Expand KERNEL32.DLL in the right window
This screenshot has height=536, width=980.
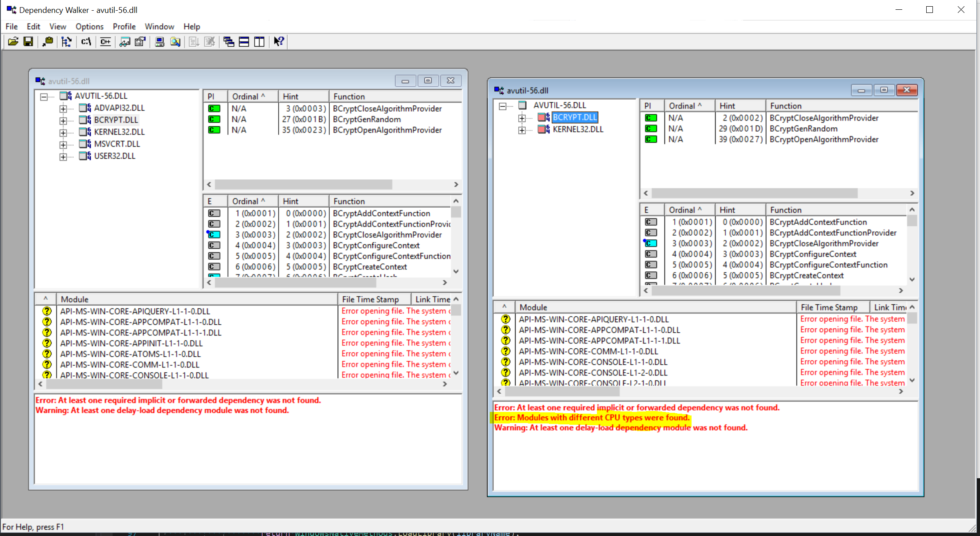point(522,129)
